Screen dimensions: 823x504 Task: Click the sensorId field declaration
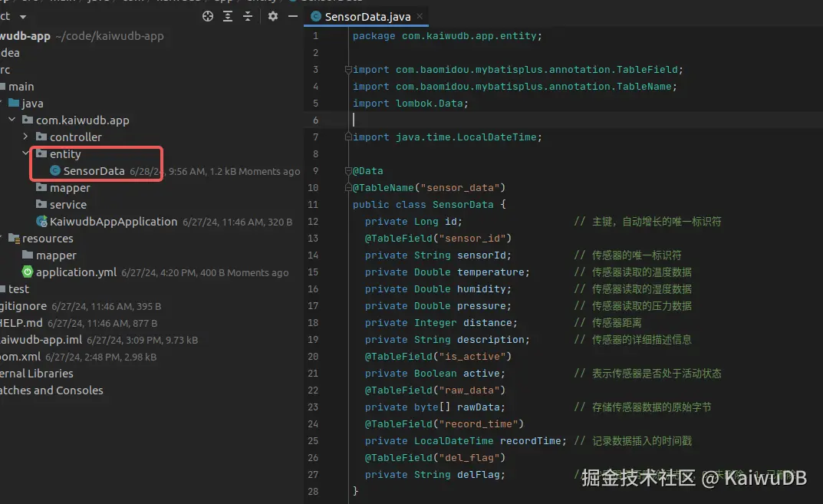[x=438, y=255]
